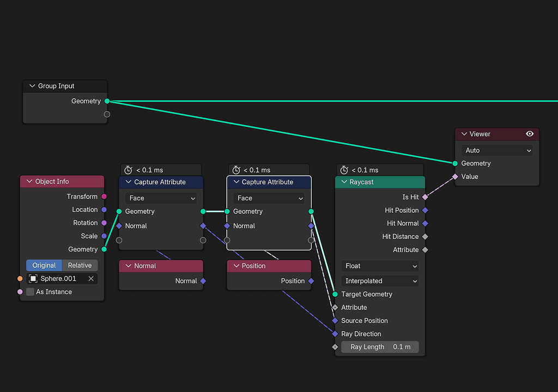Open the Float data type dropdown in Raycast
Viewport: 558px width, 392px height.
pyautogui.click(x=380, y=266)
